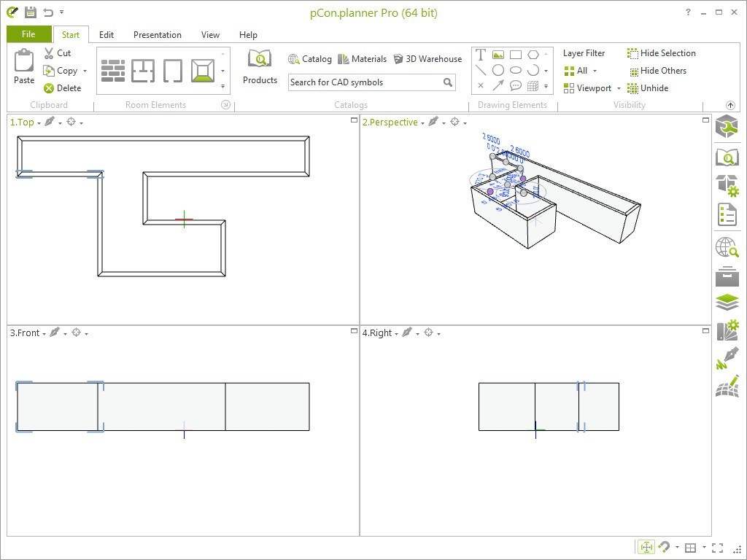Select the brick Wall room element
Viewport: 747px width, 560px height.
[x=113, y=71]
